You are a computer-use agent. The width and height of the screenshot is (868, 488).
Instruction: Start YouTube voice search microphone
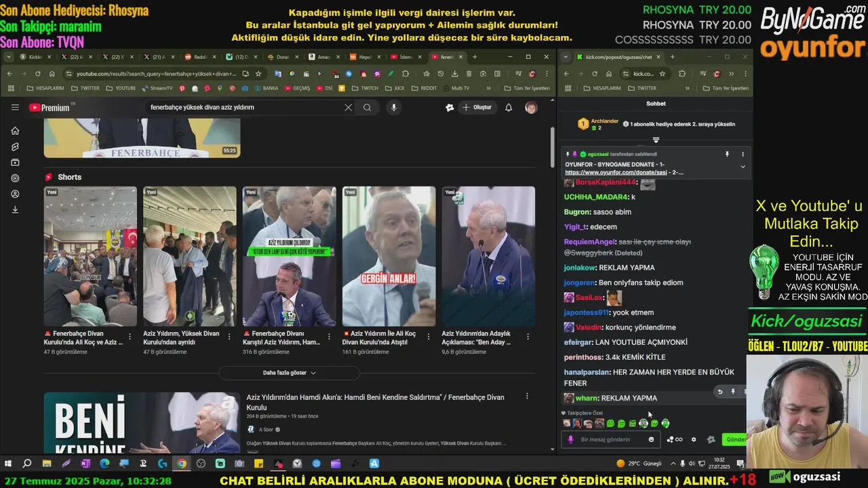[393, 107]
